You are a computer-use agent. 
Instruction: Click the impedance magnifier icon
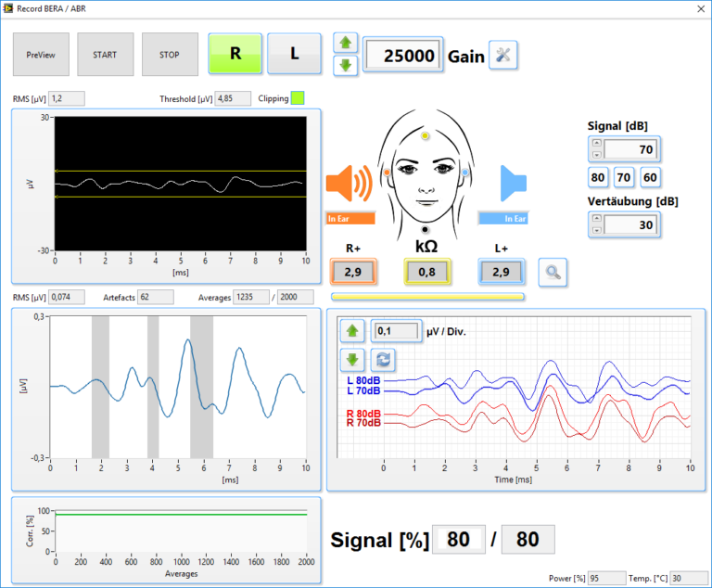pyautogui.click(x=553, y=272)
